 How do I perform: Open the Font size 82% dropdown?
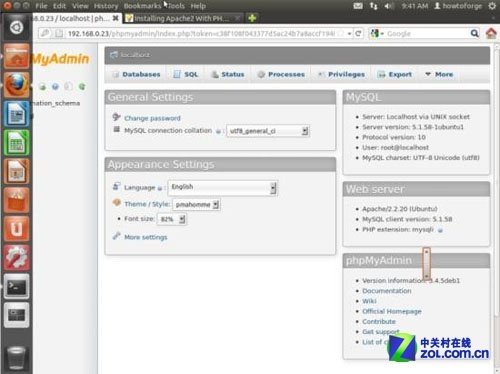pos(172,219)
